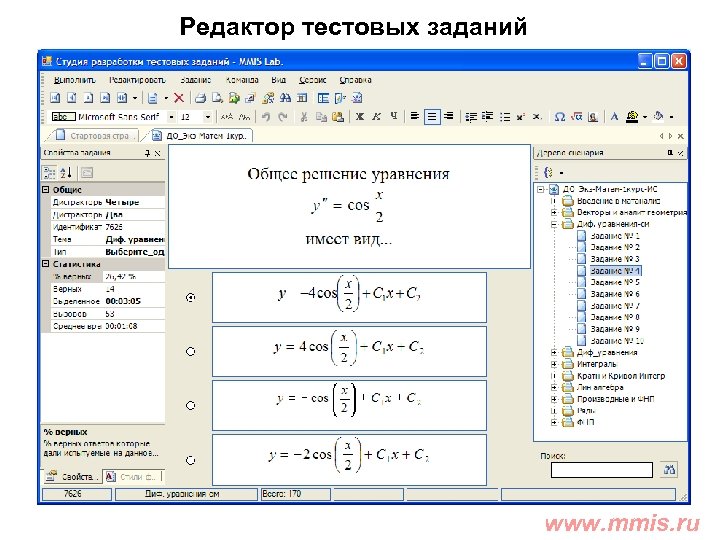The image size is (720, 540).
Task: Select the answer option y = −4cos(x/2)+C₁x+C₂
Action: pos(191,298)
